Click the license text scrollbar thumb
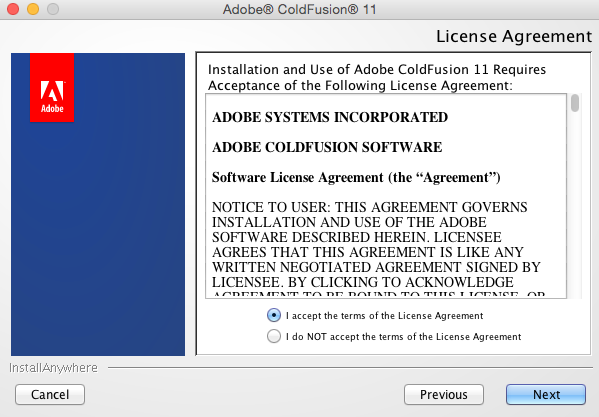Viewport: 599px width, 417px height. tap(575, 103)
